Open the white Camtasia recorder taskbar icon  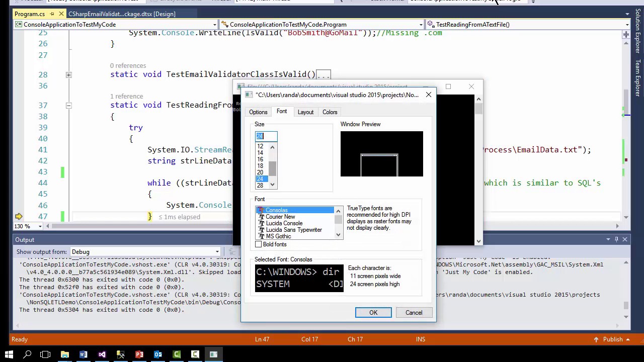click(195, 354)
